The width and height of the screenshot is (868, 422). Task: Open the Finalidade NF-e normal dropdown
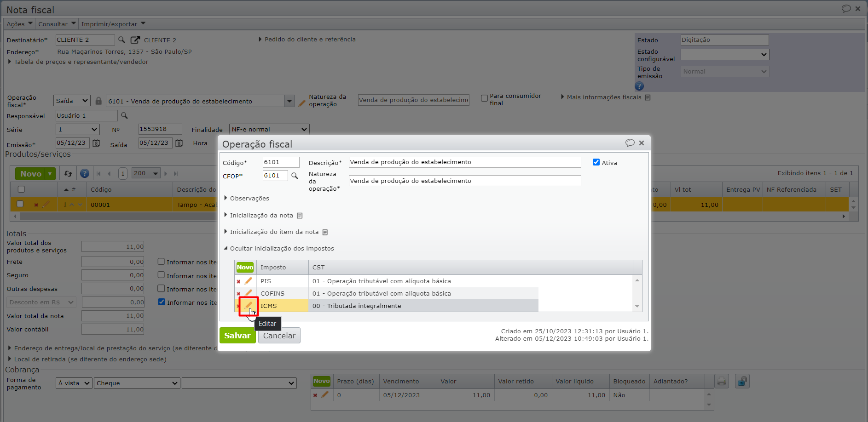(x=269, y=130)
